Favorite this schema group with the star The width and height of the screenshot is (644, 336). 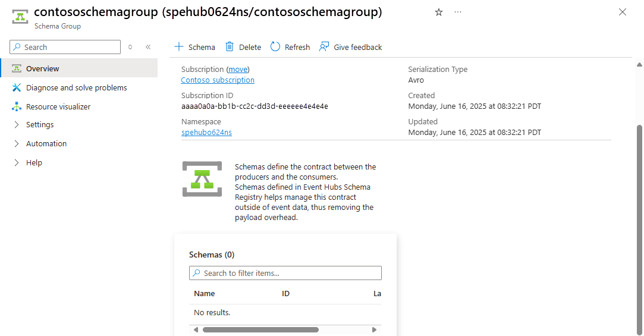(439, 12)
